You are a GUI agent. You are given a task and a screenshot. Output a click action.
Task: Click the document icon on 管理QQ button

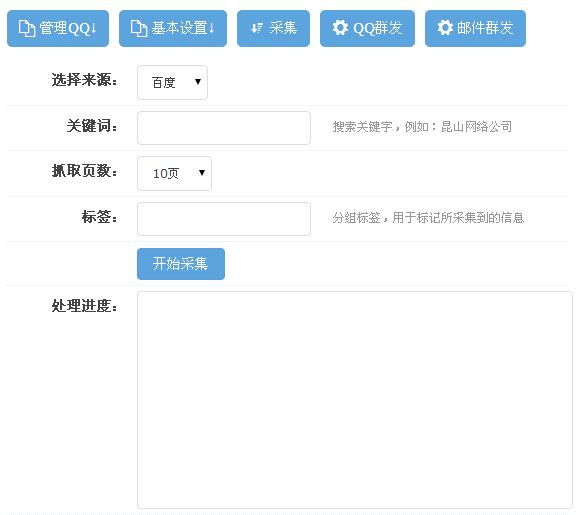pos(27,29)
